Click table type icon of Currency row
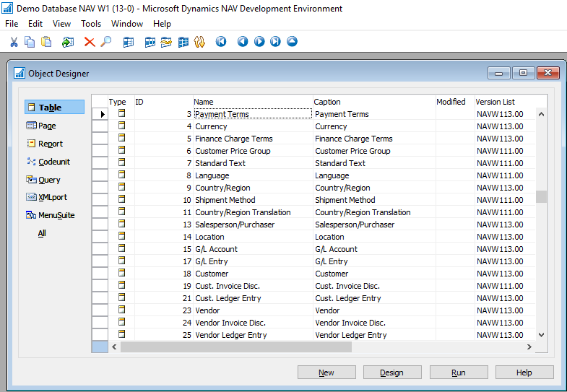The width and height of the screenshot is (567, 392). tap(122, 126)
